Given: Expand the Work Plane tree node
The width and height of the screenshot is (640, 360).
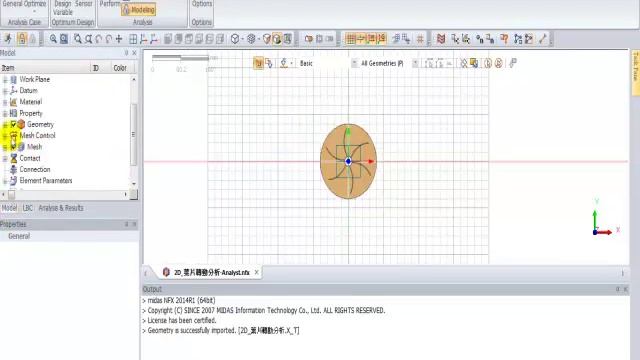Looking at the screenshot, I should coord(5,80).
